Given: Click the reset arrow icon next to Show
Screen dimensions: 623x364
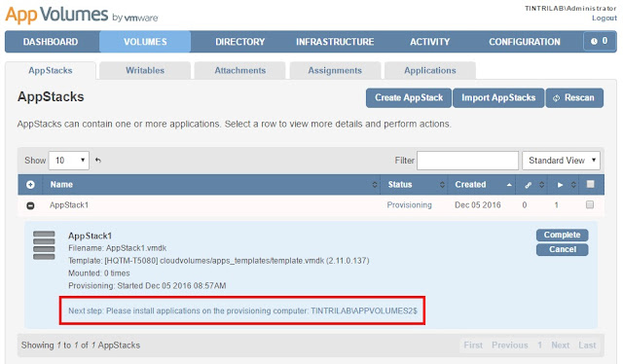Looking at the screenshot, I should point(98,161).
